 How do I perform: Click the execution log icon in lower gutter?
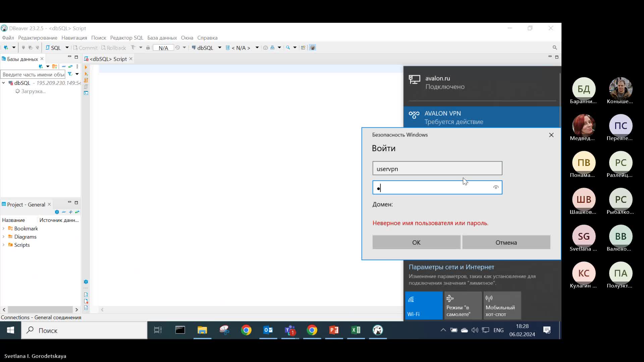[x=86, y=301]
